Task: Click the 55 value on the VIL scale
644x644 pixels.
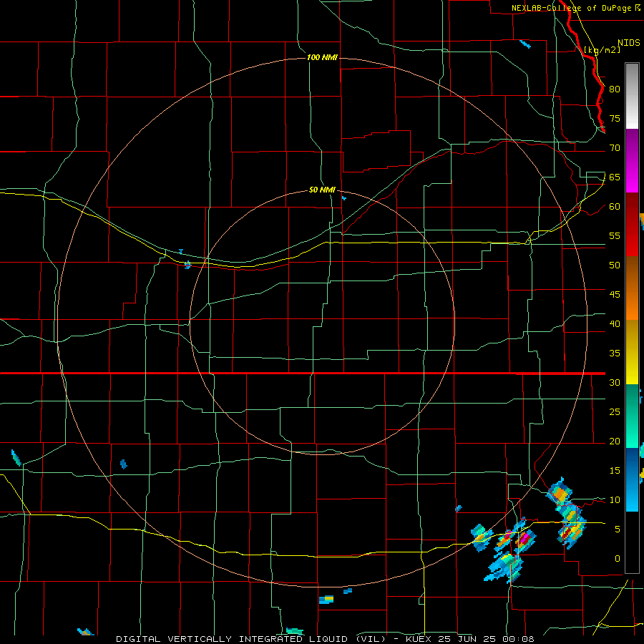Action: [615, 235]
